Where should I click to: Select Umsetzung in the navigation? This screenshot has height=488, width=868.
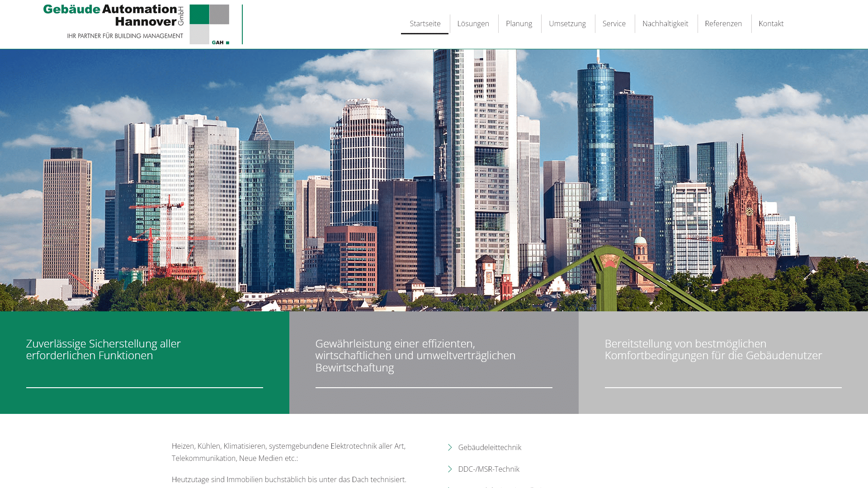coord(567,23)
